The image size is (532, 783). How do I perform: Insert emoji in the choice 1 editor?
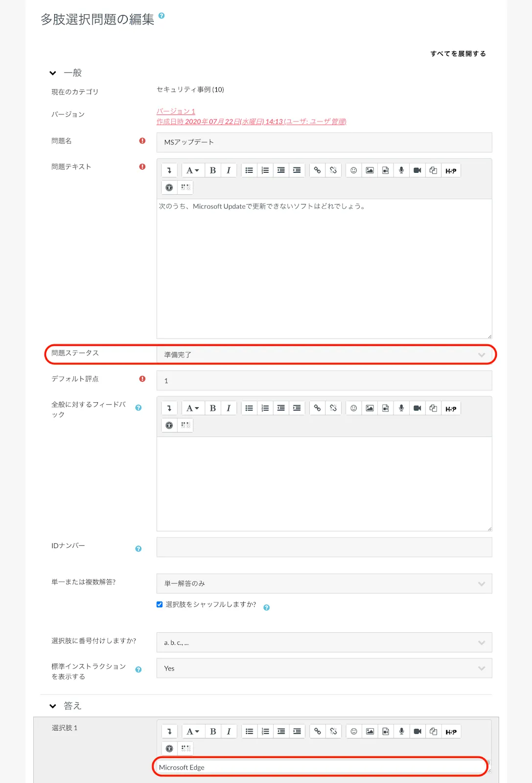coord(354,732)
